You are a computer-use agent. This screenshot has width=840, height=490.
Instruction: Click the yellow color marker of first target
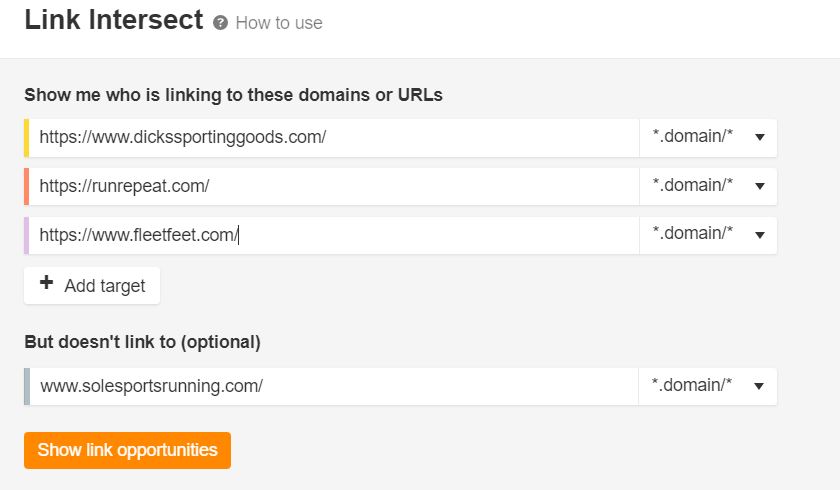26,138
